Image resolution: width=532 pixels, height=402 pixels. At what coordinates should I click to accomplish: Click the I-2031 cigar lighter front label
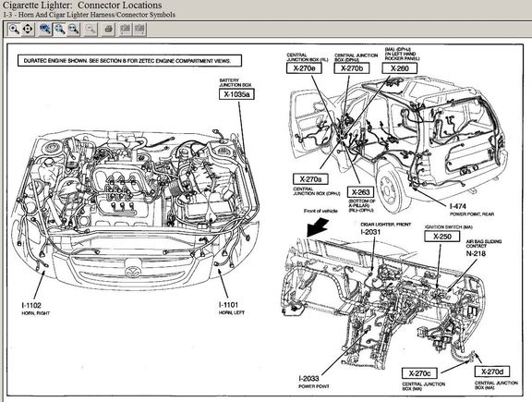pos(370,232)
